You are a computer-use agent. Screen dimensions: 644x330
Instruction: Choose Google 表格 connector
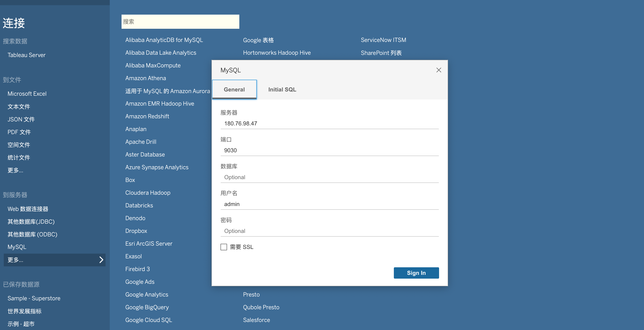[x=258, y=40]
